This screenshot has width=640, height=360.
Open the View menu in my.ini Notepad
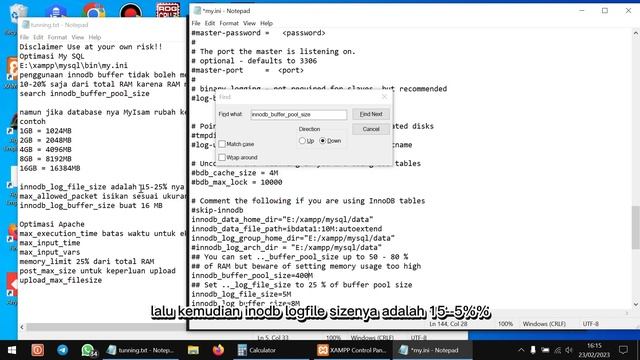click(249, 23)
